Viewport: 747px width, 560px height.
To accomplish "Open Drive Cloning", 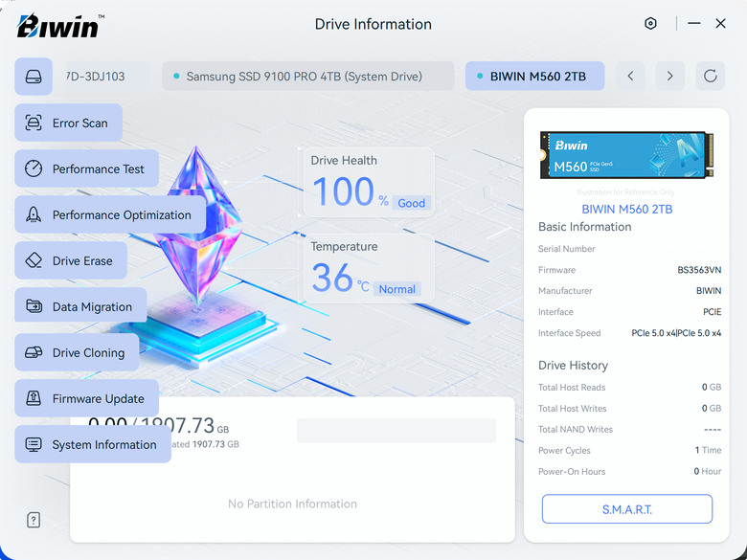I will pos(77,352).
